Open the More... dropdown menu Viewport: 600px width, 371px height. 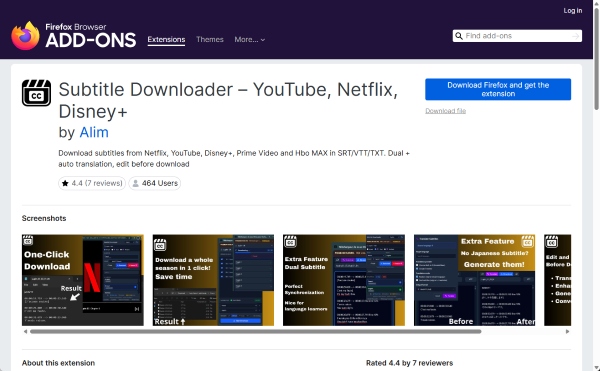pos(249,39)
